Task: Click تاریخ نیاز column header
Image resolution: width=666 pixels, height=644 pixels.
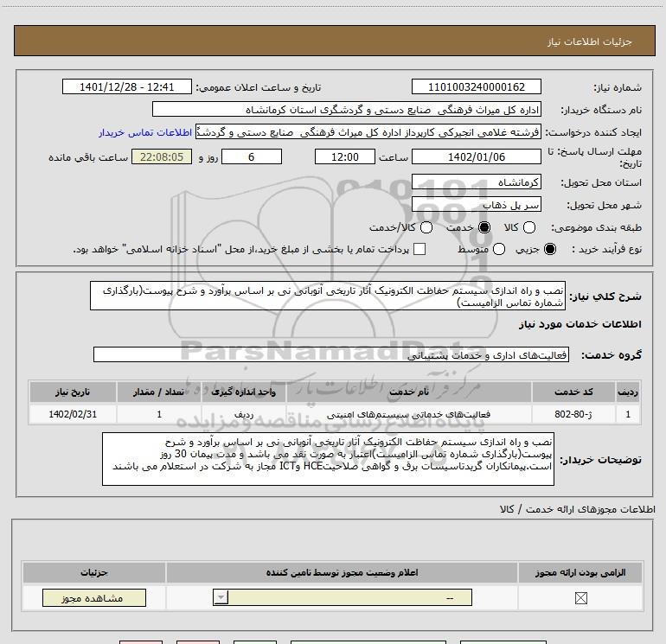Action: pos(73,392)
